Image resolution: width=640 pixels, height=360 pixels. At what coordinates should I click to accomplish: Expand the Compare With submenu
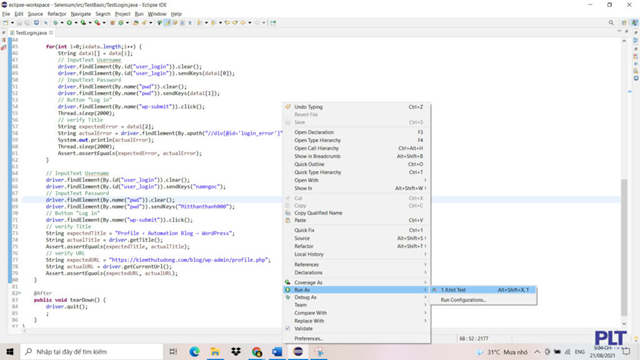[357, 313]
